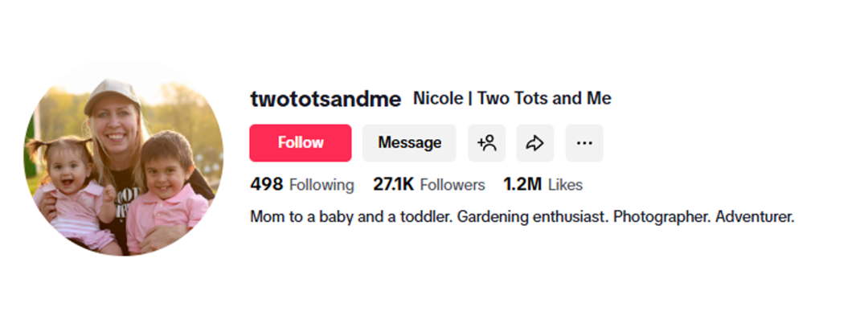Click the 498 following count
Image resolution: width=868 pixels, height=328 pixels.
266,185
